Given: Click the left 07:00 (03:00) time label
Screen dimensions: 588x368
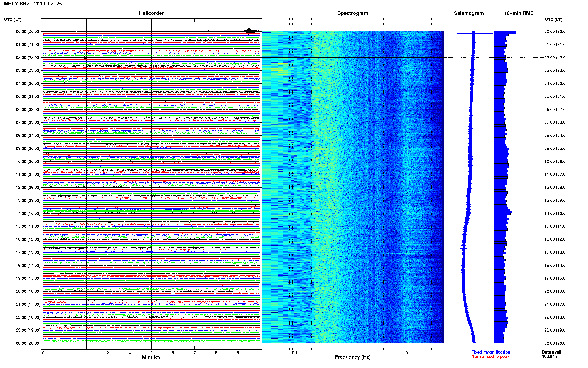Looking at the screenshot, I should click(x=28, y=122).
